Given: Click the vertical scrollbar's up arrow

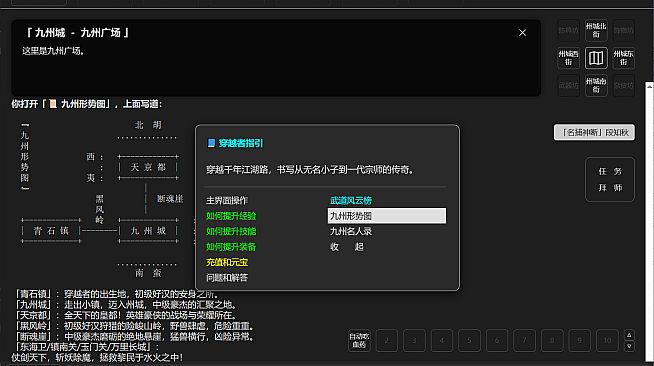Looking at the screenshot, I should (649, 86).
